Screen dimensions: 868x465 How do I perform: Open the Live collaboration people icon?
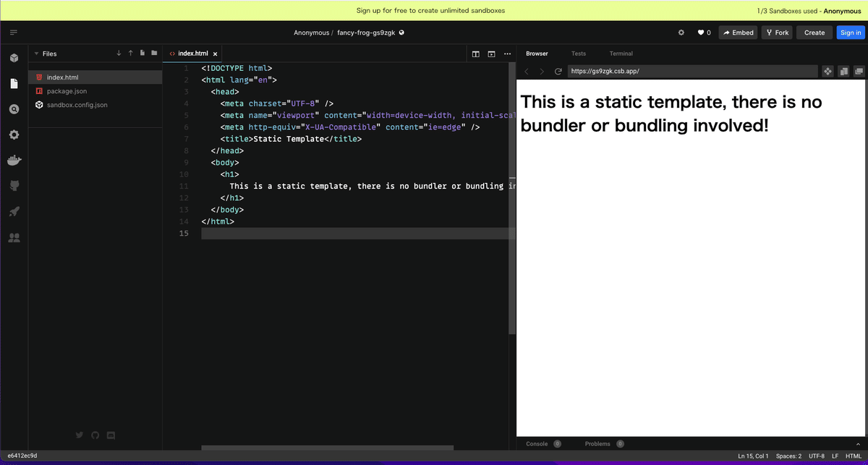click(14, 237)
